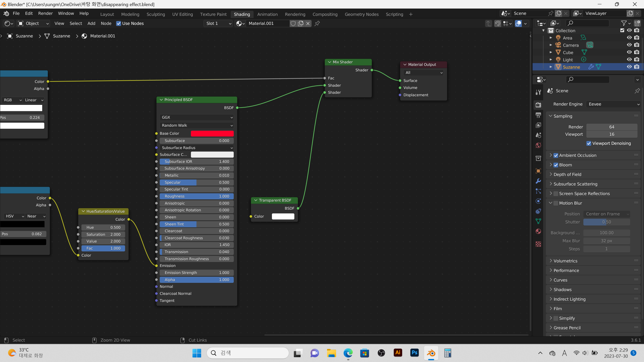Open the World properties tab icon
644x362 pixels.
(538, 145)
